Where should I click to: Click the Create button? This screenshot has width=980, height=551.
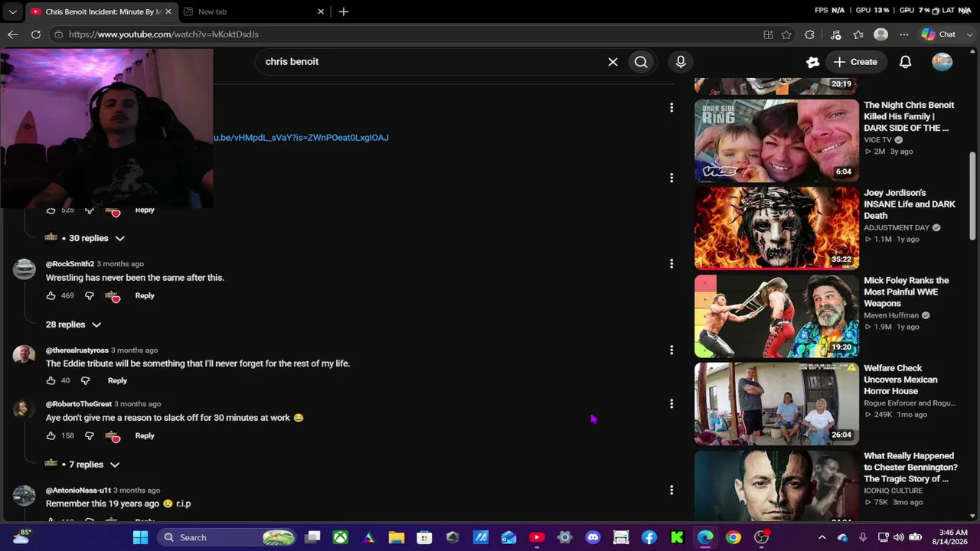pyautogui.click(x=855, y=62)
